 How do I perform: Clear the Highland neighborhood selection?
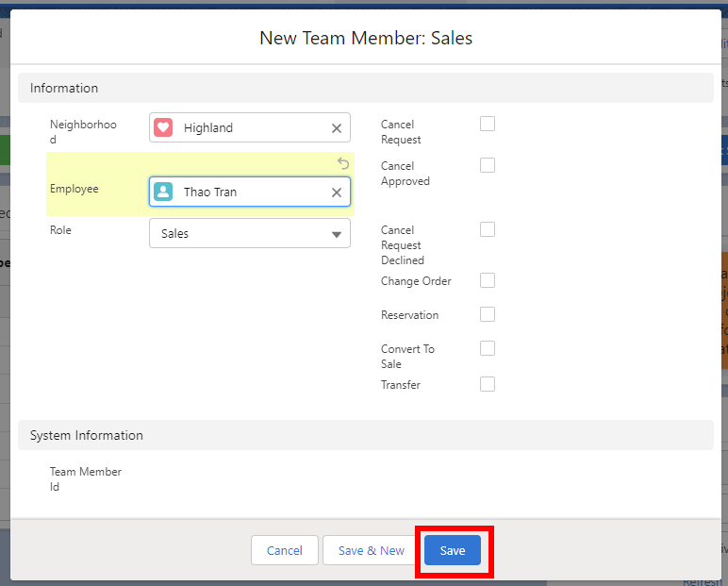click(x=337, y=128)
